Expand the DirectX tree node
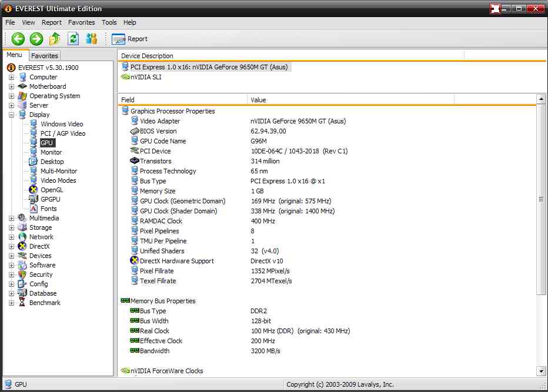Screen dimensions: 548x392 pos(12,247)
